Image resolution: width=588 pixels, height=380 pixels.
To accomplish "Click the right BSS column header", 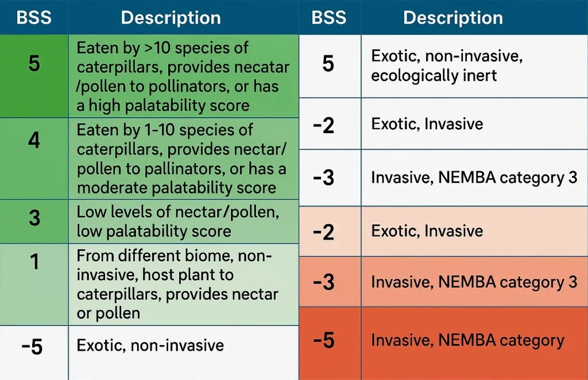I will (x=330, y=17).
